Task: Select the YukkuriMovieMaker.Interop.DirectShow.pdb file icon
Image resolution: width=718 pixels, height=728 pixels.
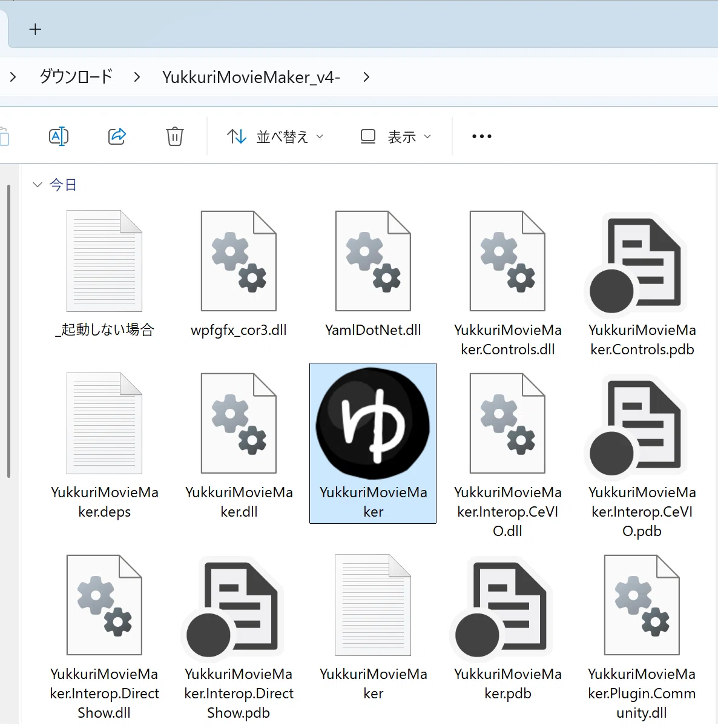Action: click(232, 609)
